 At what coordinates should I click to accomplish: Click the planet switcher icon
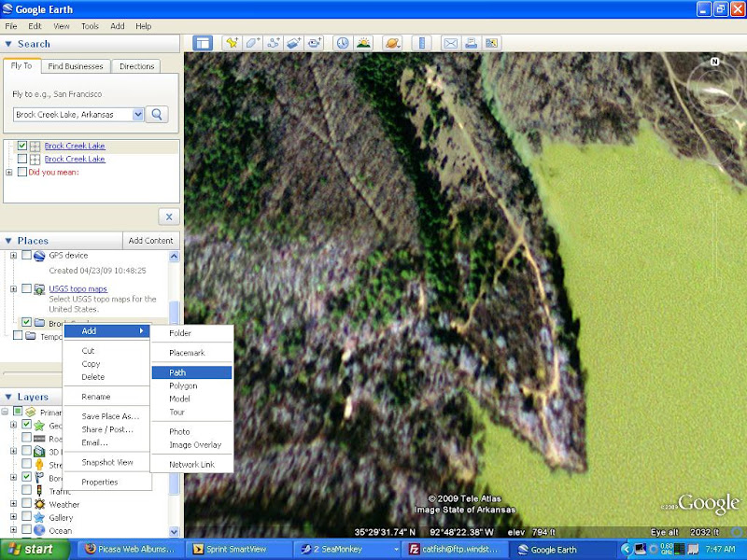point(392,43)
